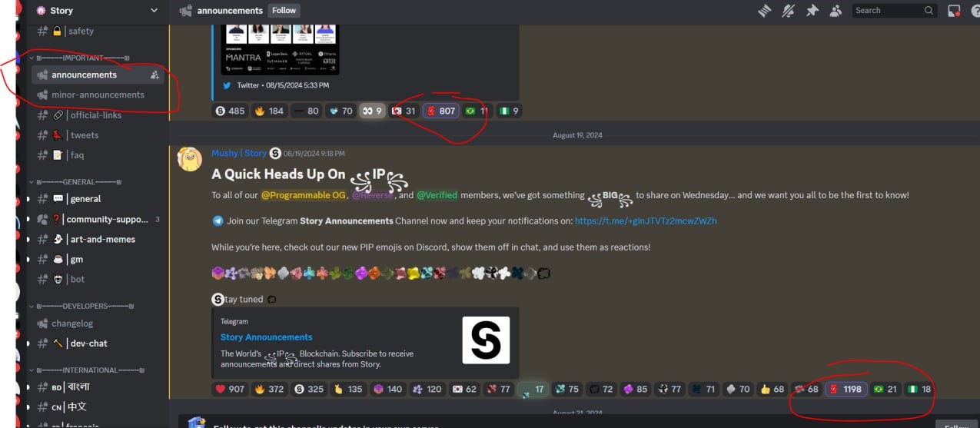Screen dimensions: 980x428
Task: Toggle the fire reaction showing 372
Action: (x=270, y=389)
